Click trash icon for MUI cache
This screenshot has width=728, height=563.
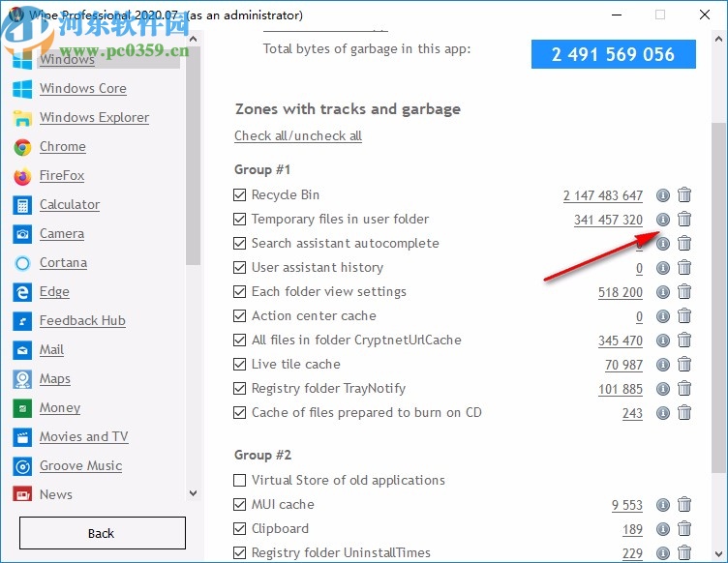click(x=684, y=504)
